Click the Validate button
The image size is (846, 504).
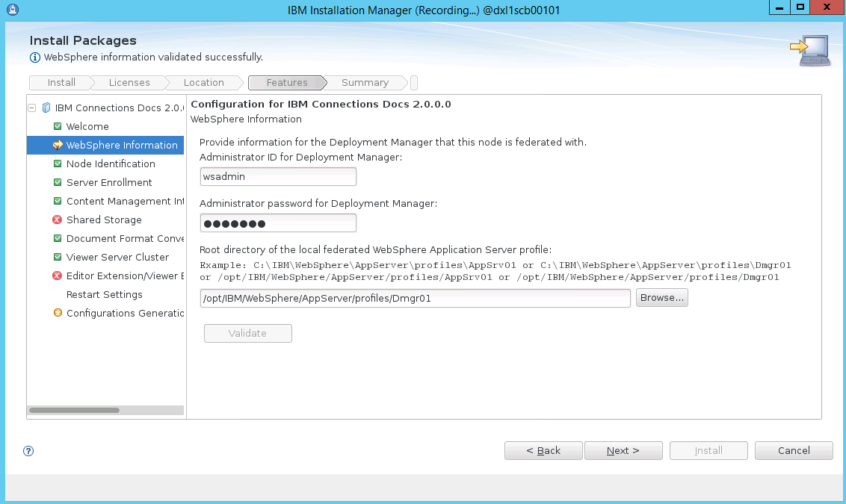point(247,333)
